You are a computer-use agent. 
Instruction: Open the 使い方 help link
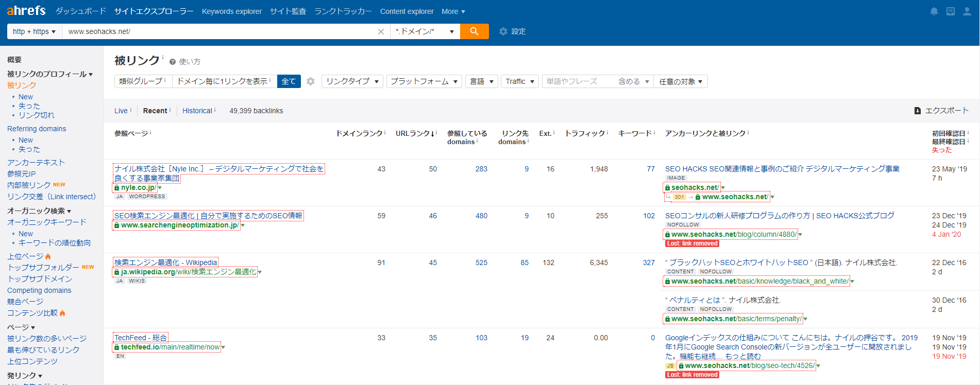190,62
